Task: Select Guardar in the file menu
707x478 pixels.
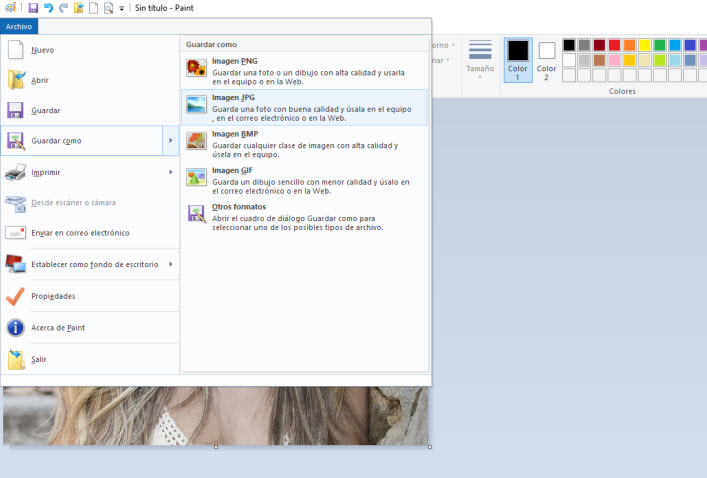Action: tap(90, 110)
